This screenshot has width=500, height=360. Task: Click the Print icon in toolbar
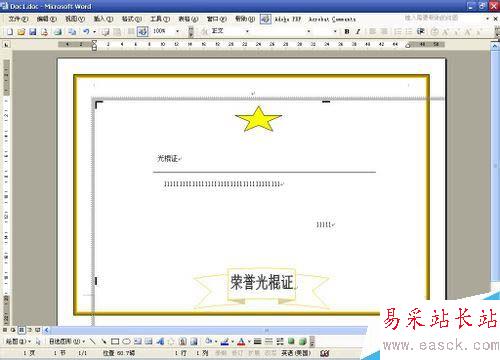coord(58,32)
